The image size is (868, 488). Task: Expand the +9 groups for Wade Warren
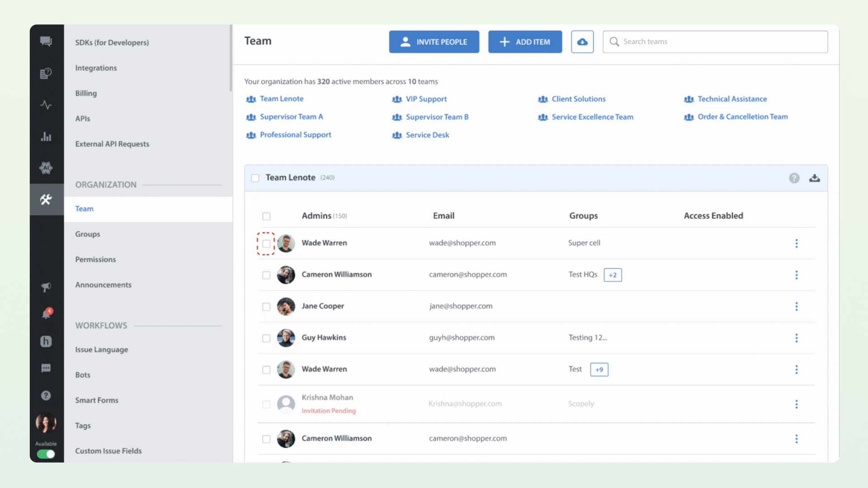click(x=599, y=369)
